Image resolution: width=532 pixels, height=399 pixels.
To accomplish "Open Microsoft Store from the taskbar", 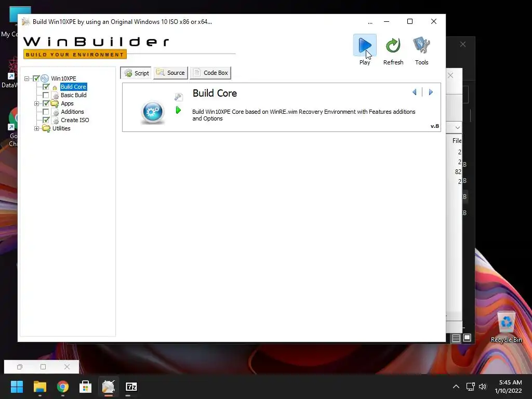I will [86, 387].
